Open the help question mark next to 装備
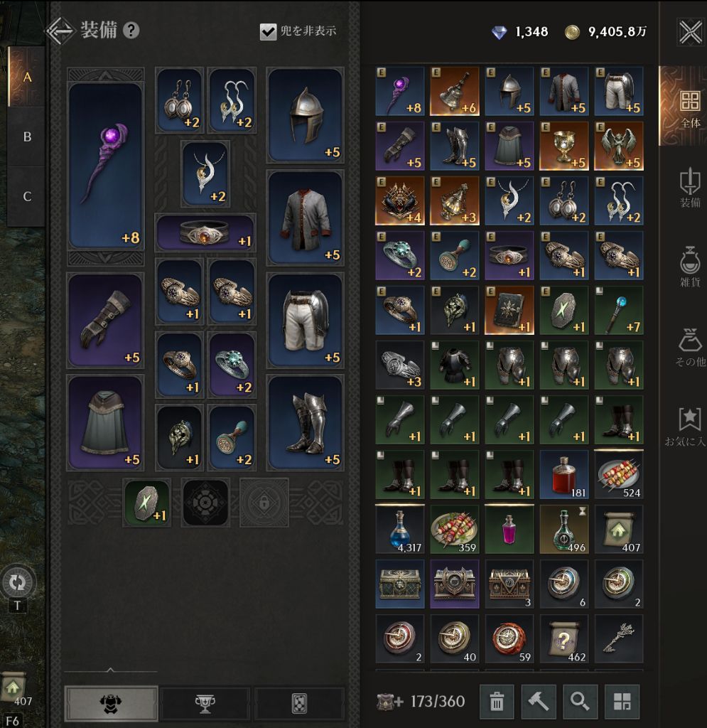This screenshot has height=728, width=707. [131, 30]
